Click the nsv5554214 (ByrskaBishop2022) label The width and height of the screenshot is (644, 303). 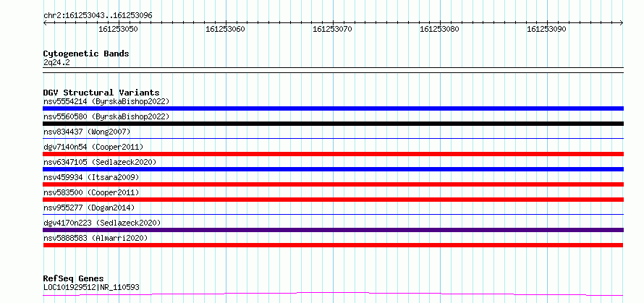click(x=106, y=101)
